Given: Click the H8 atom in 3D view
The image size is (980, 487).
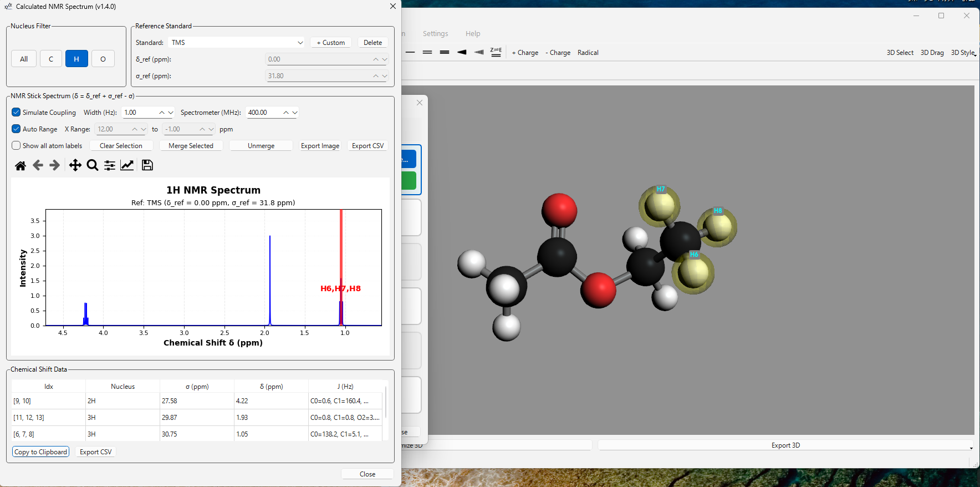Looking at the screenshot, I should [x=717, y=227].
